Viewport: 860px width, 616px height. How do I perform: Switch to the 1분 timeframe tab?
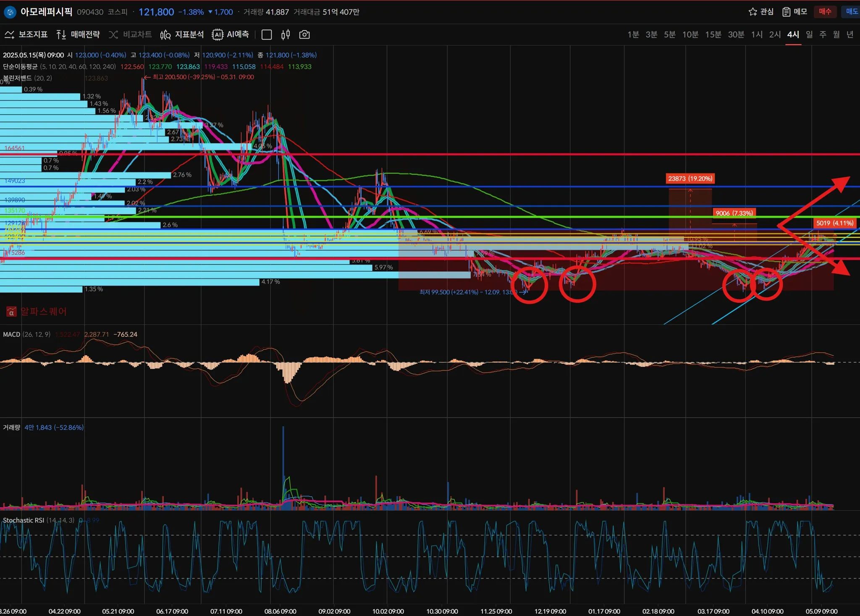(x=633, y=34)
